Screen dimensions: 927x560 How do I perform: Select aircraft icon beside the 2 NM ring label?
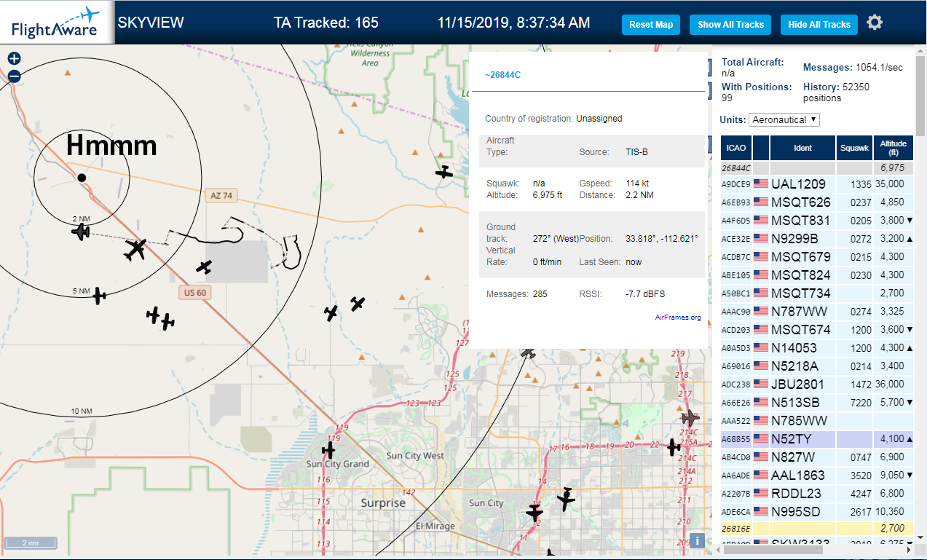coord(80,232)
